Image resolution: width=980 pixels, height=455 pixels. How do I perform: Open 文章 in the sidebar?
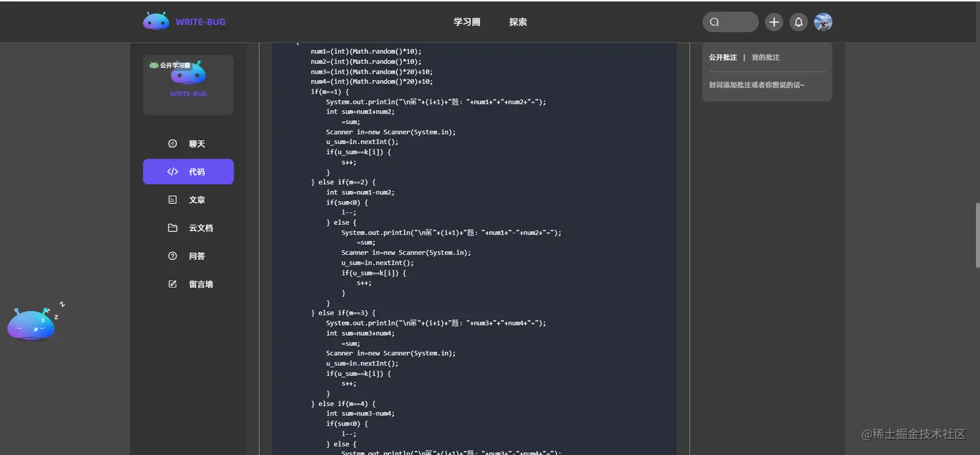coord(188,200)
